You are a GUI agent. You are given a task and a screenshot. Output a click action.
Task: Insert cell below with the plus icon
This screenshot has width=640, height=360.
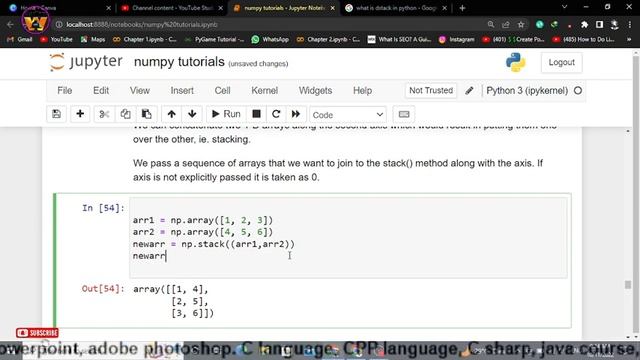80,114
